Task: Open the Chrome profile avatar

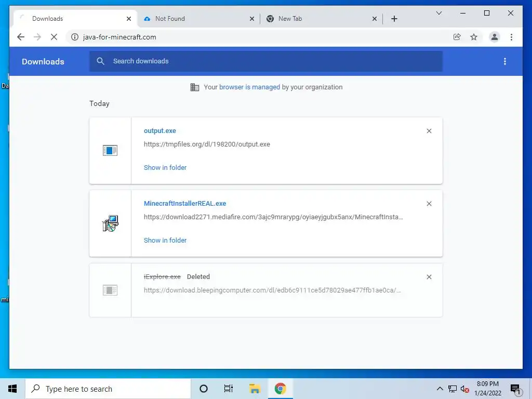Action: pyautogui.click(x=495, y=37)
